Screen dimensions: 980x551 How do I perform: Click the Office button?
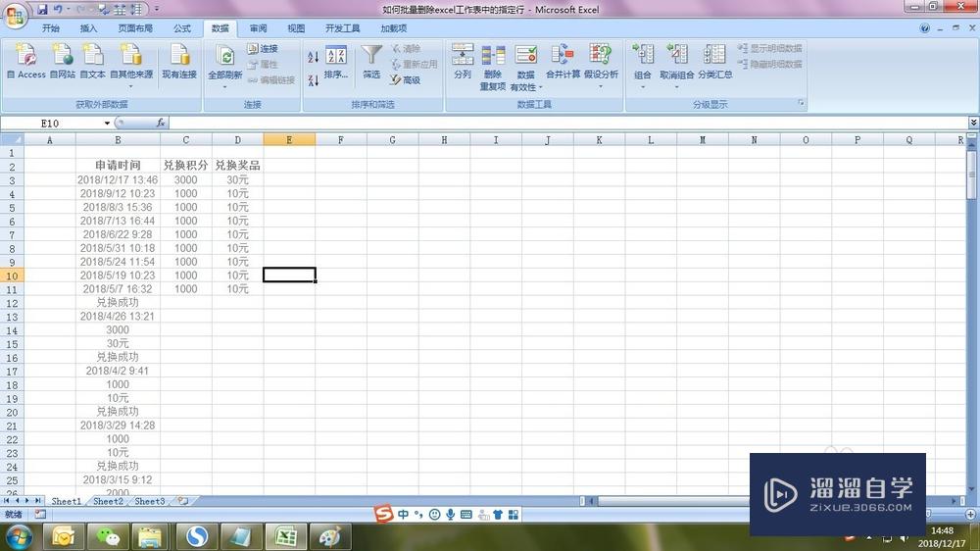point(15,15)
